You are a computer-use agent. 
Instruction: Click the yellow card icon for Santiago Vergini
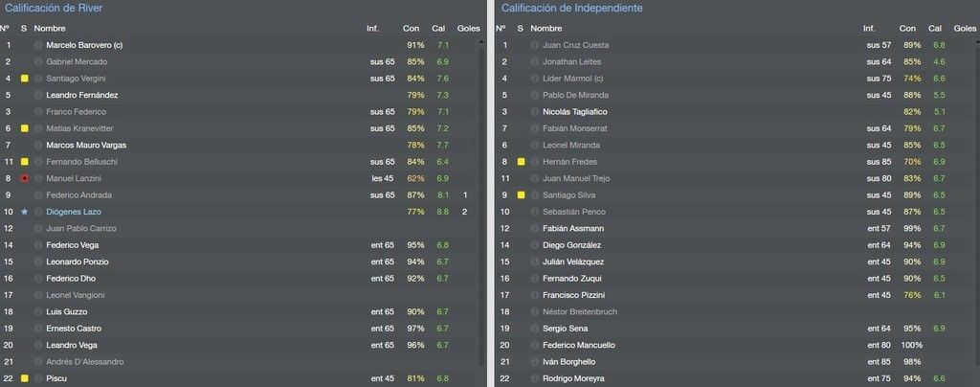[x=24, y=79]
